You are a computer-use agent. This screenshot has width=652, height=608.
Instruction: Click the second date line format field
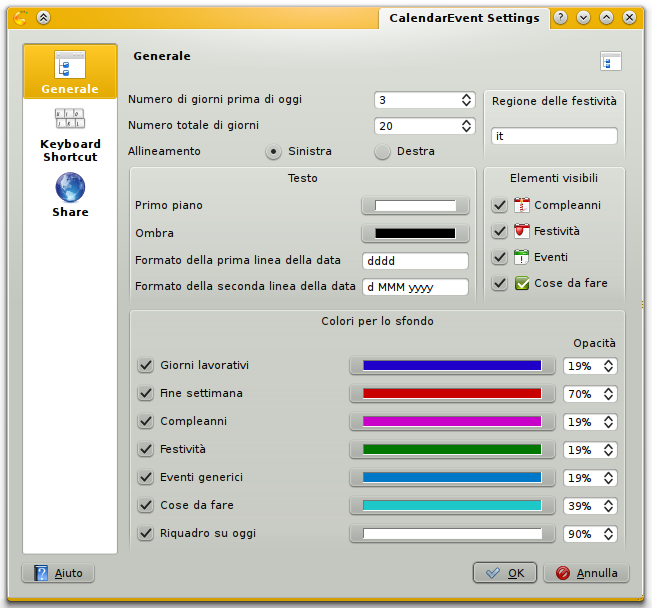415,287
